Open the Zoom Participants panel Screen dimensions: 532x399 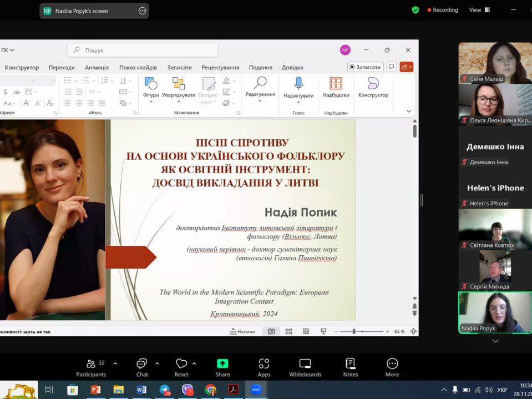[91, 367]
